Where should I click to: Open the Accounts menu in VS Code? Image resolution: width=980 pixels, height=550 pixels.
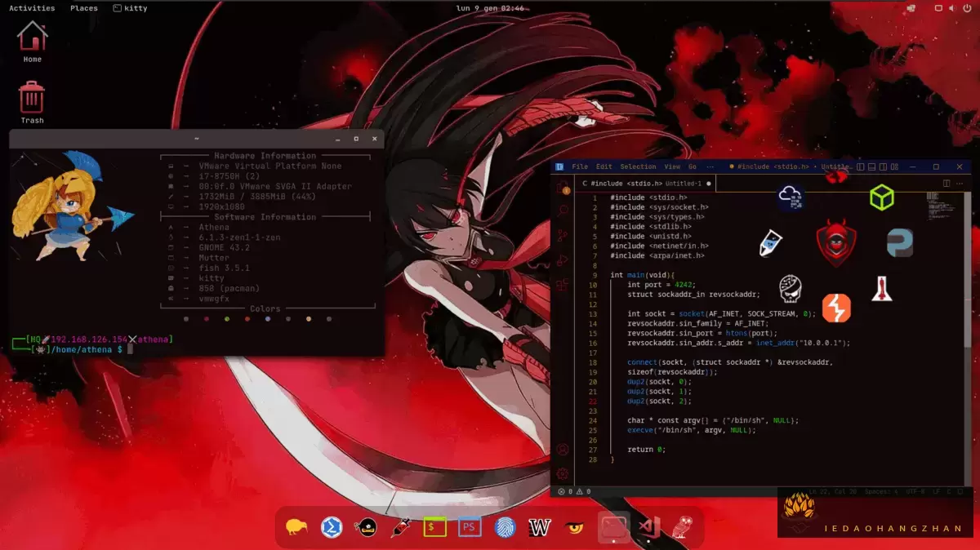pyautogui.click(x=563, y=449)
